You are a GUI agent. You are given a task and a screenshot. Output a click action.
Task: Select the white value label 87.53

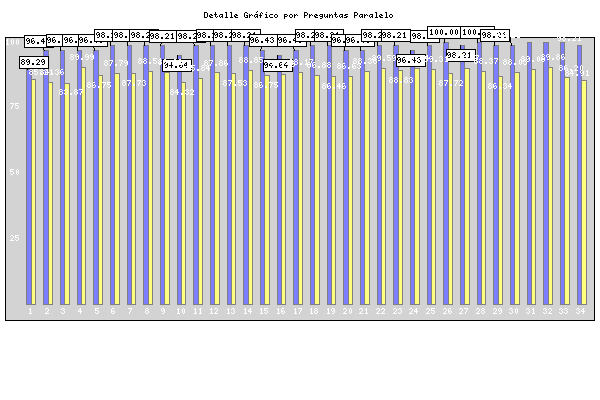click(235, 83)
